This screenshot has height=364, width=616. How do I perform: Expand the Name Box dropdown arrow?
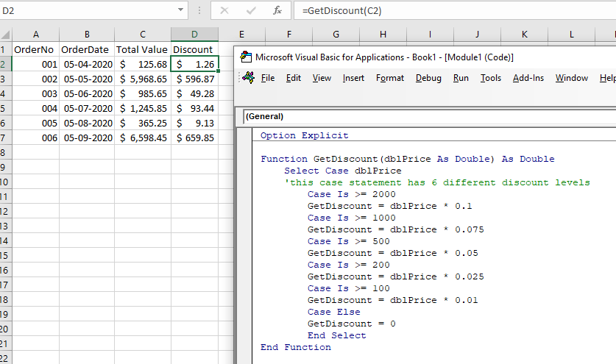181,10
